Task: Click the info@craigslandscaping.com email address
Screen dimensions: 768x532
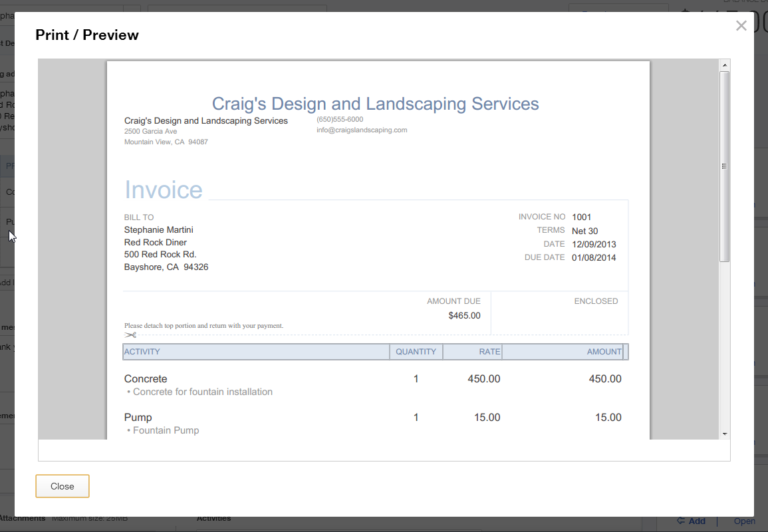Action: (x=362, y=130)
